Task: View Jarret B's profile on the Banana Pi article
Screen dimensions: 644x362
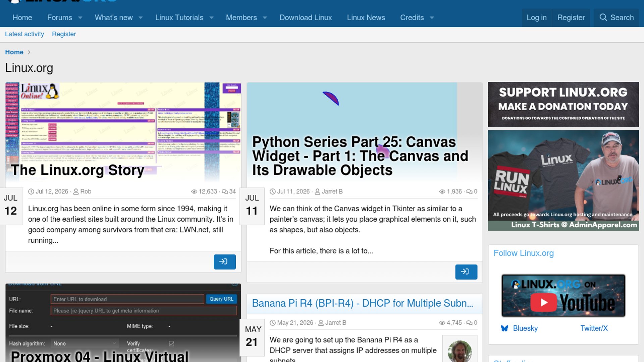Action: pyautogui.click(x=335, y=322)
